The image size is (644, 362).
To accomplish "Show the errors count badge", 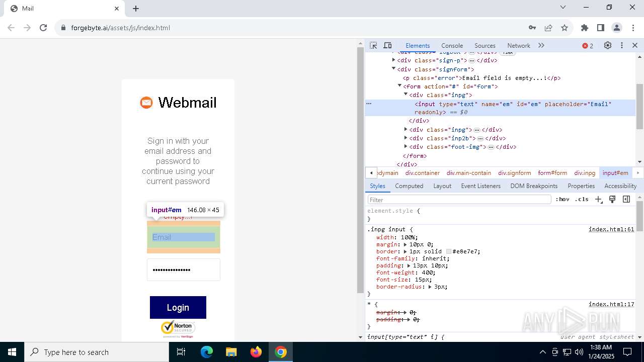I will point(588,46).
